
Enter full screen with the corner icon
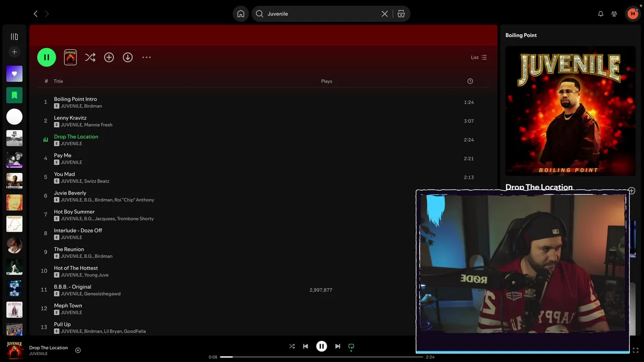[635, 350]
